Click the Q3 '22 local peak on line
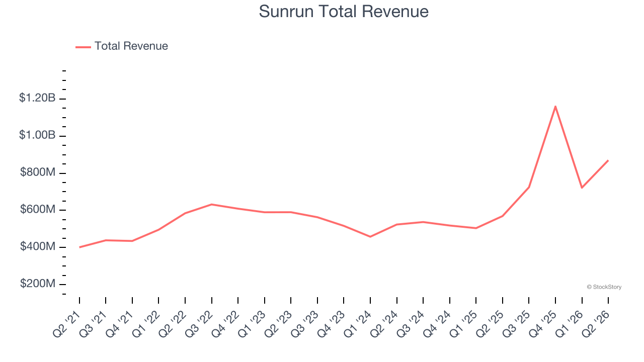This screenshot has height=362, width=644. (212, 204)
